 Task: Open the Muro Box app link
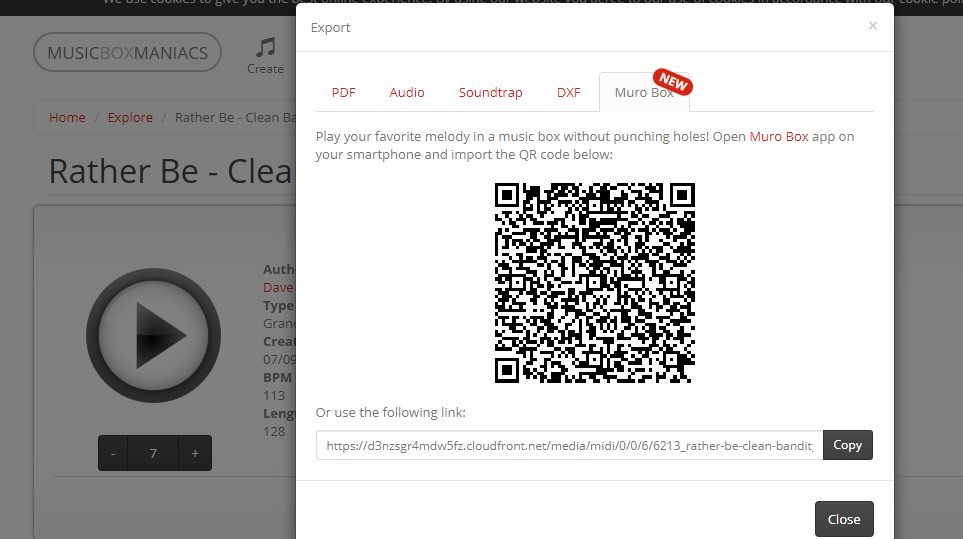coord(779,136)
